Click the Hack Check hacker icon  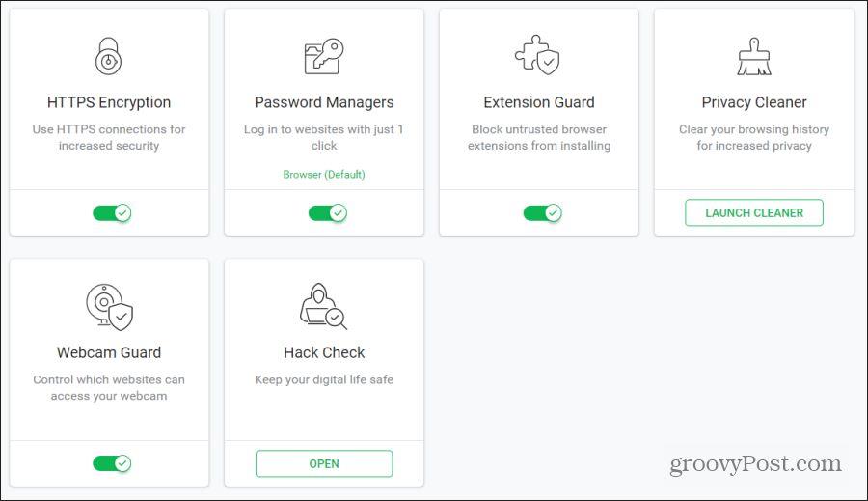click(x=323, y=306)
